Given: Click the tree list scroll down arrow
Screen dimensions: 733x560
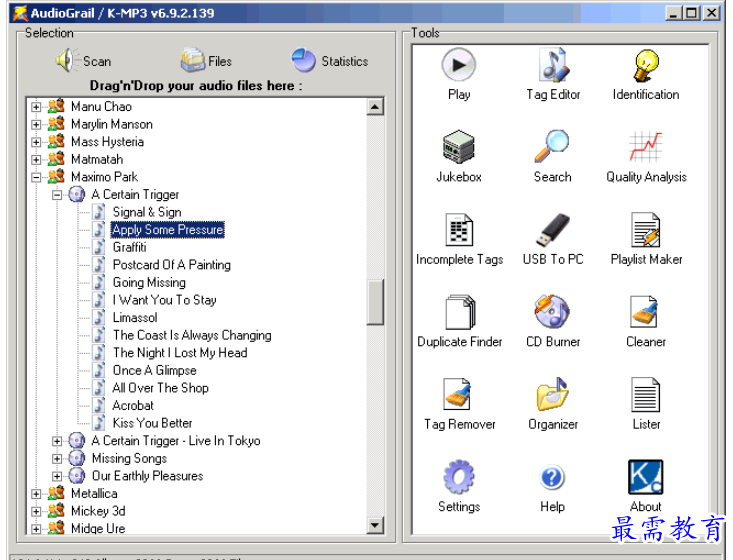Looking at the screenshot, I should click(x=375, y=525).
